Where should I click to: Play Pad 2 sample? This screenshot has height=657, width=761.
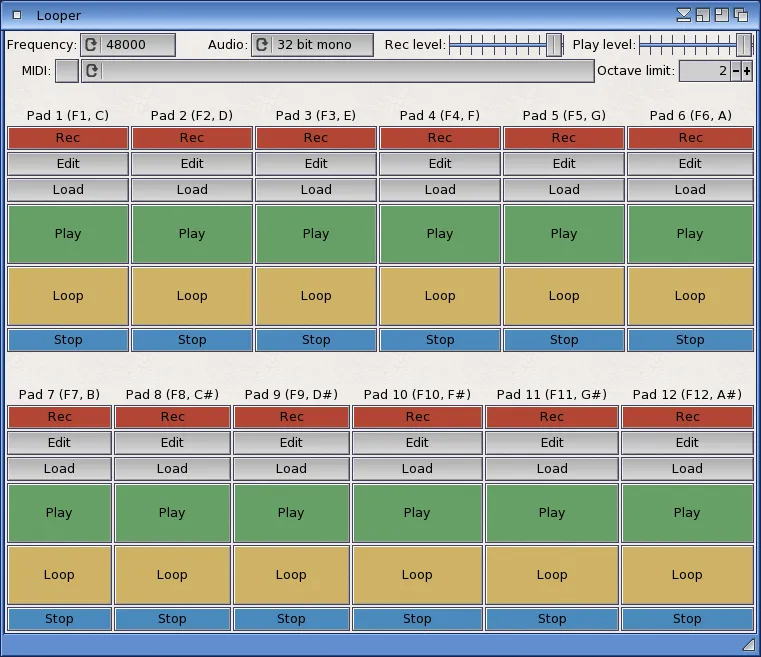pos(192,234)
